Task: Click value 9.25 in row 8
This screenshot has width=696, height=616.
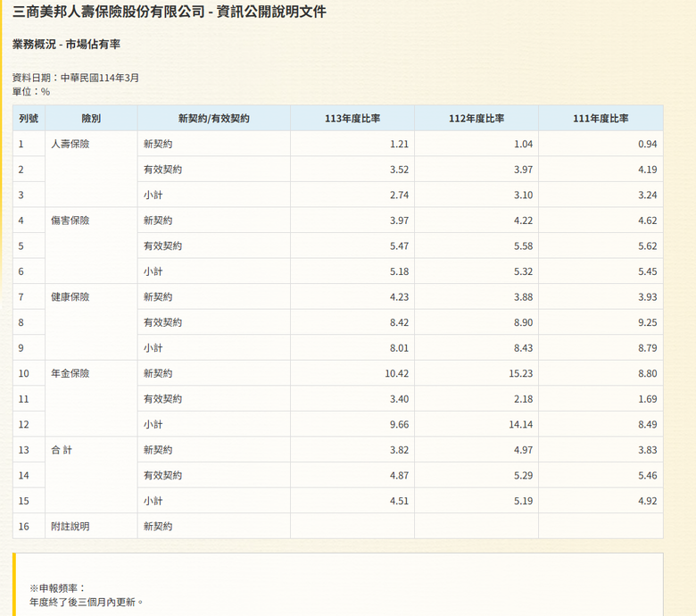Action: (x=648, y=322)
